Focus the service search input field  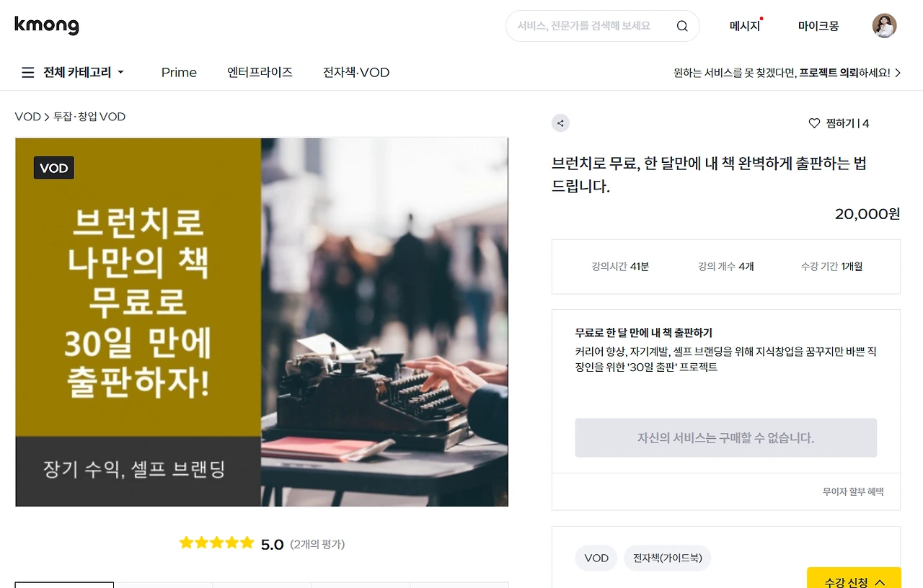[x=591, y=26]
